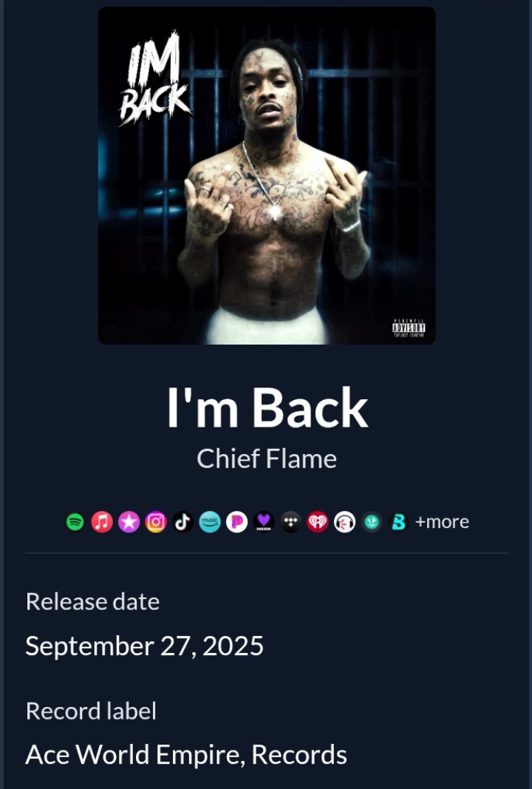Viewport: 532px width, 789px height.
Task: Open the TikTok icon
Action: 183,522
